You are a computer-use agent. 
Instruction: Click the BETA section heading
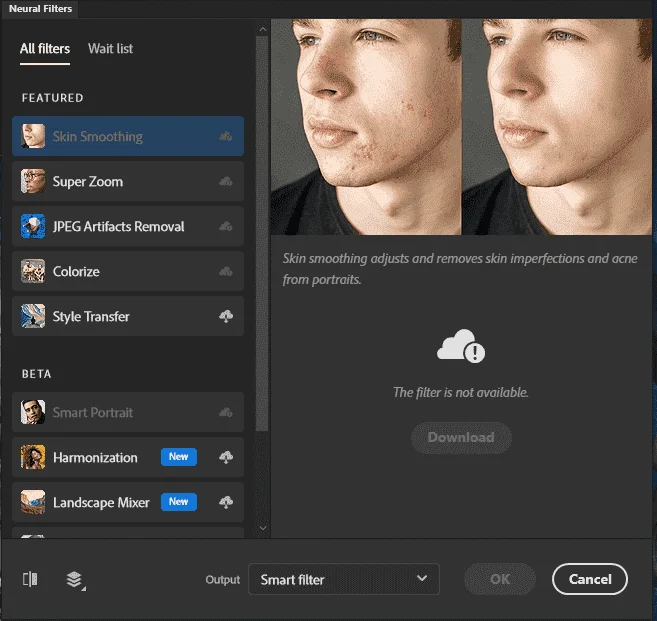point(36,374)
